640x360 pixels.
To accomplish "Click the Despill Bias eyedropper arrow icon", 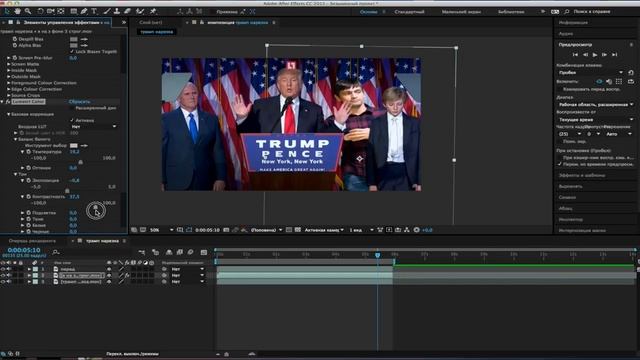I will click(84, 39).
